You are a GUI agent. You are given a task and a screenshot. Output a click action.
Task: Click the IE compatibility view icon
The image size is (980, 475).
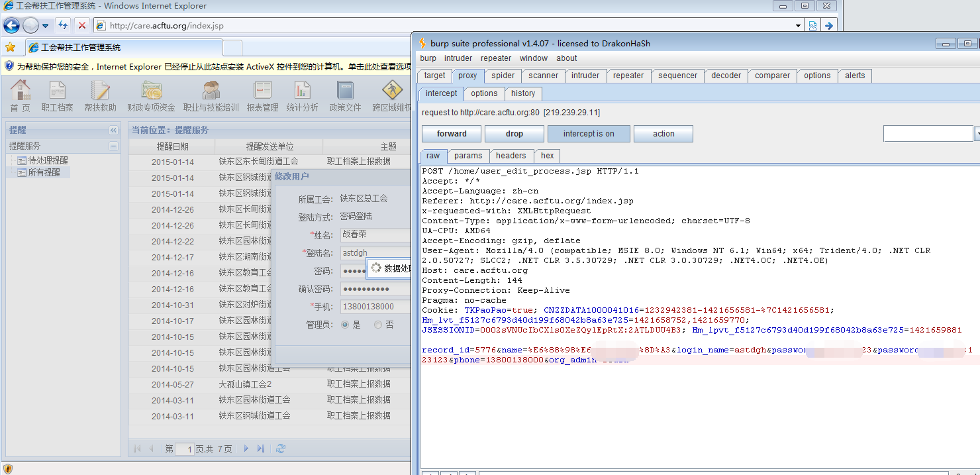coord(813,25)
